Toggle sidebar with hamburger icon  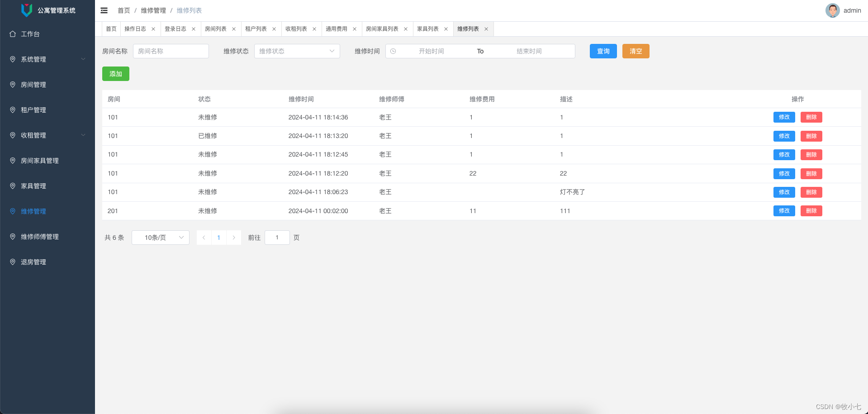[x=104, y=10]
